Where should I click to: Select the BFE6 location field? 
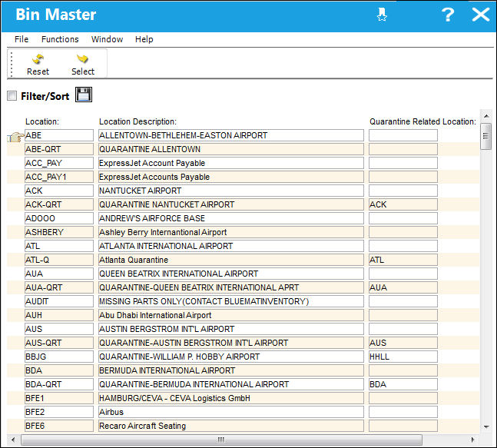click(x=59, y=426)
